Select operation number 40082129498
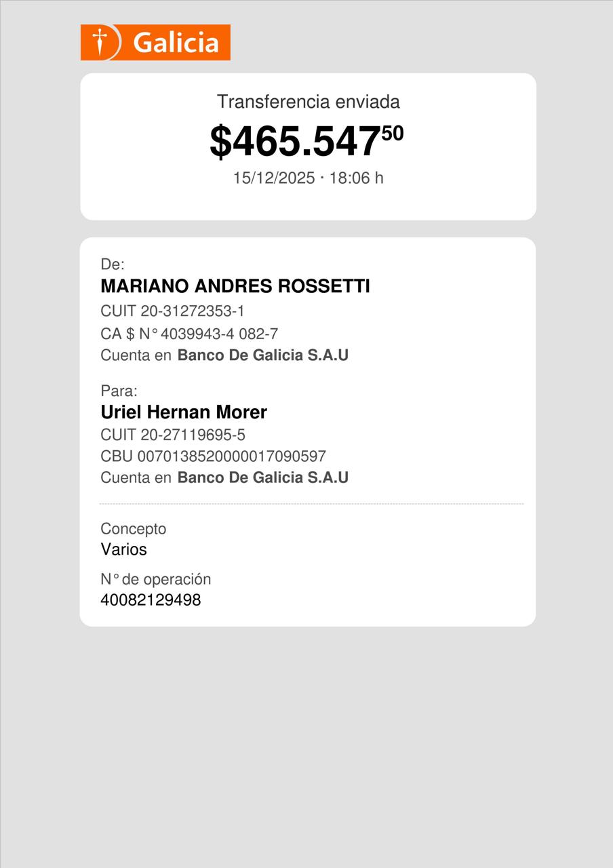 pyautogui.click(x=151, y=600)
